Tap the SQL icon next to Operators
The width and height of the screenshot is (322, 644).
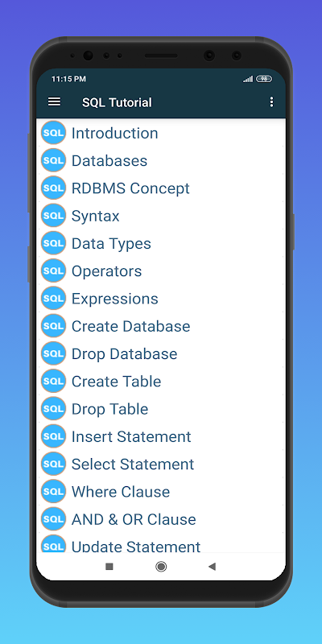pos(53,270)
